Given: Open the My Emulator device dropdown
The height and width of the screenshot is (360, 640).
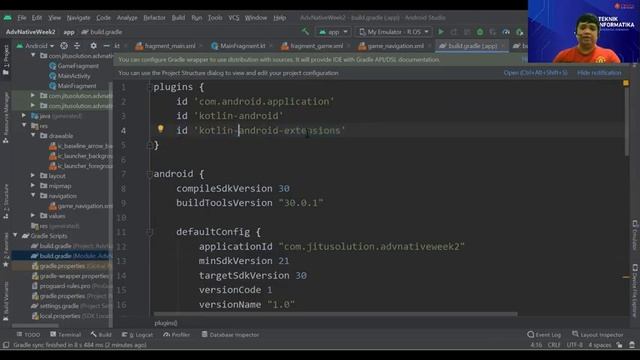Looking at the screenshot, I should [393, 31].
